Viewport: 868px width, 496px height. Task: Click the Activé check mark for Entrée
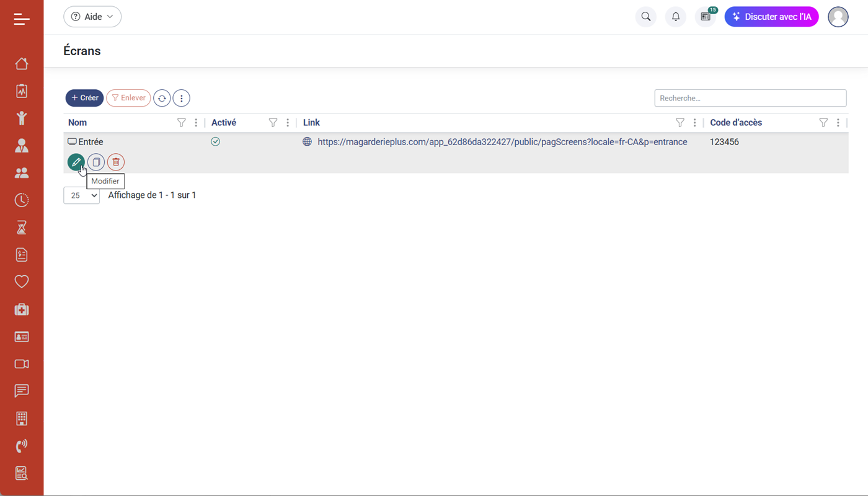pyautogui.click(x=215, y=142)
